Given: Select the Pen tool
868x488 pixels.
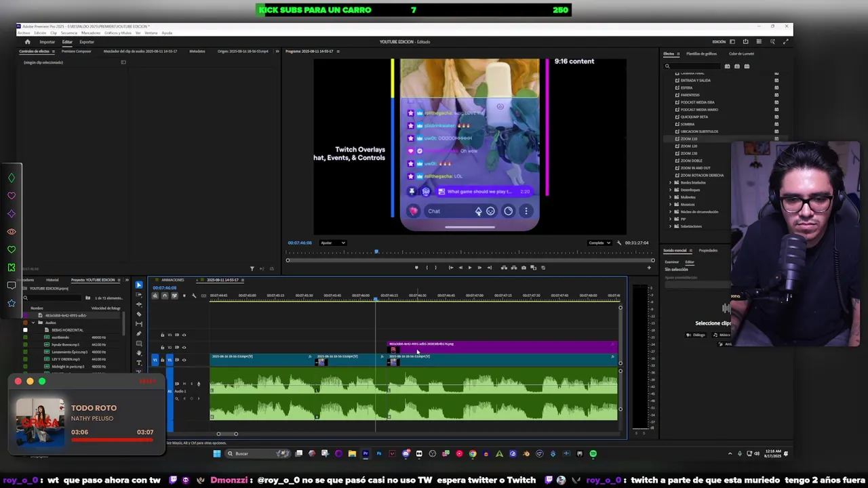Looking at the screenshot, I should [x=139, y=333].
